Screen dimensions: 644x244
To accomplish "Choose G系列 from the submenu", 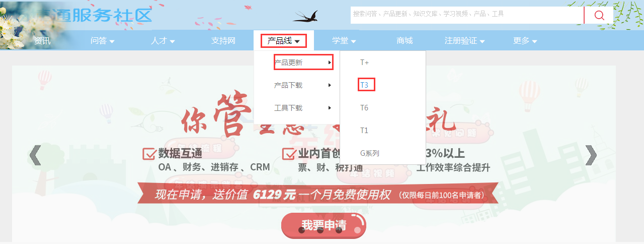I will pos(370,153).
